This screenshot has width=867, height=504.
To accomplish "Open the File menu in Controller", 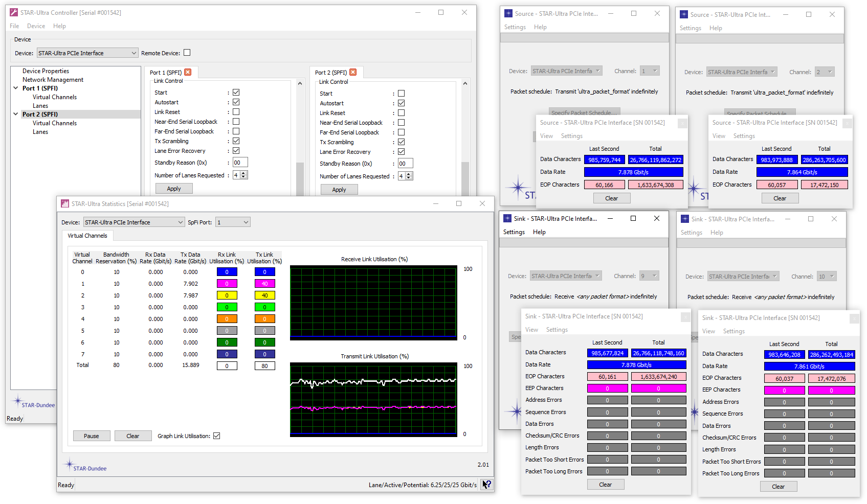I will tap(14, 26).
